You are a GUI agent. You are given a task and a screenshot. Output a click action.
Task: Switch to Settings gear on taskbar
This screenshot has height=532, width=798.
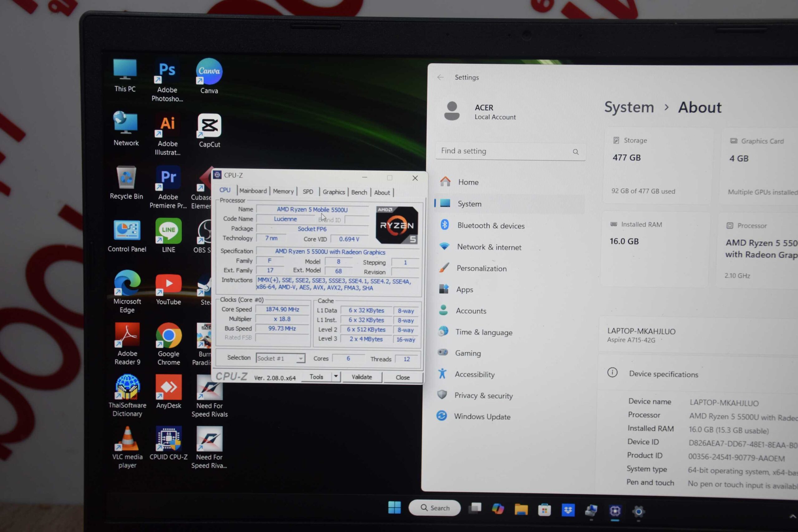pos(638,512)
